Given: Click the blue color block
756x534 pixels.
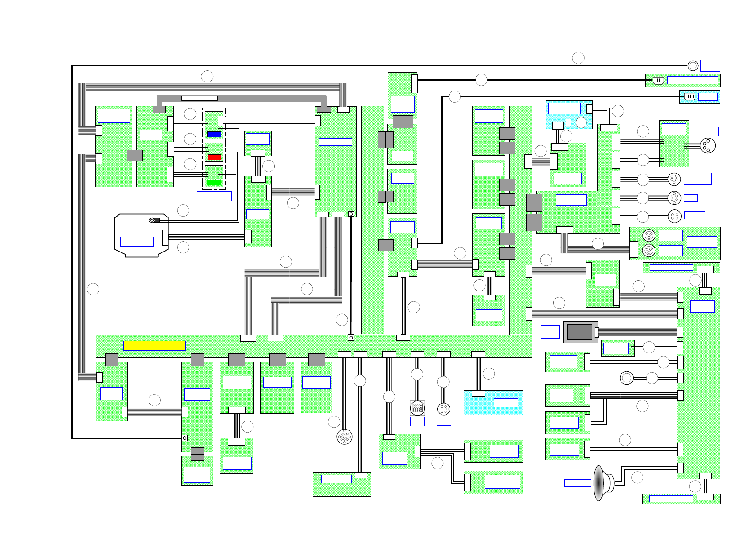Looking at the screenshot, I should click(214, 134).
